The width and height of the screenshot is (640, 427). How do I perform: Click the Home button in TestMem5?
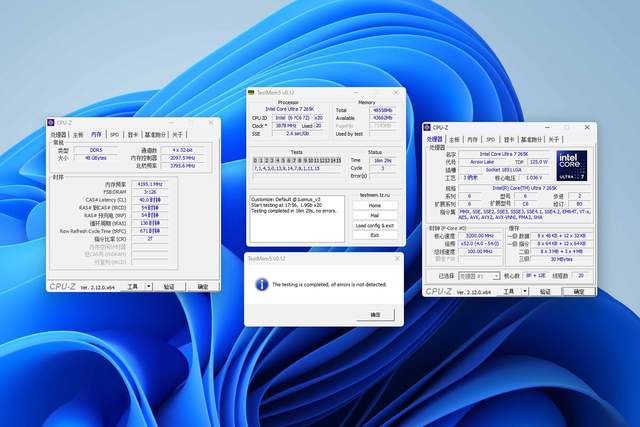pyautogui.click(x=375, y=205)
